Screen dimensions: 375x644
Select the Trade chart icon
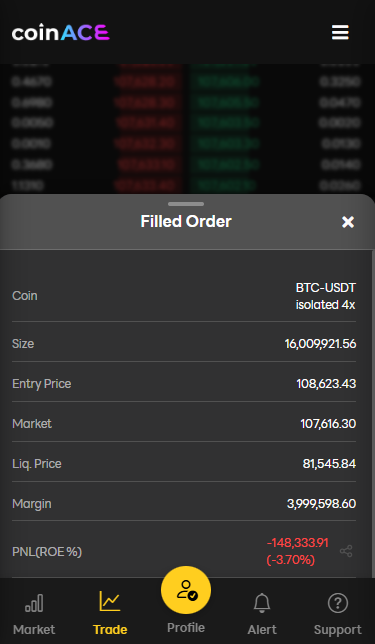tap(110, 601)
